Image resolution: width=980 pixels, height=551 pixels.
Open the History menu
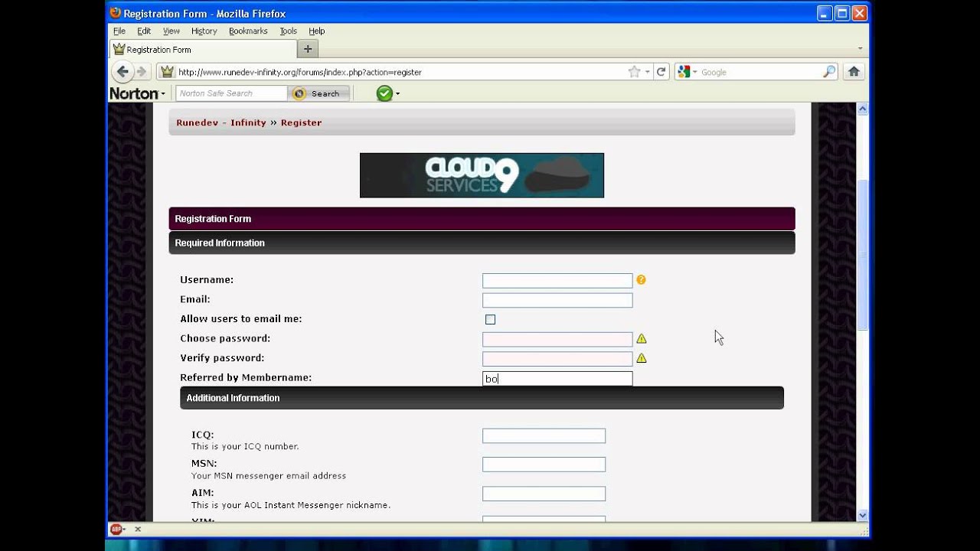coord(204,31)
